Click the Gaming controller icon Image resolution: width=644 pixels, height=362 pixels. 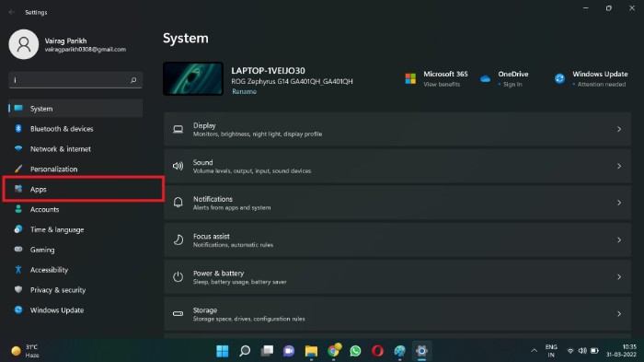18,250
